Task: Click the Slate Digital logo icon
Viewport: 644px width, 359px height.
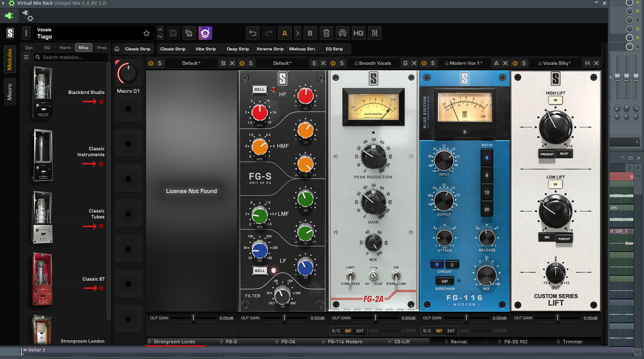Action: click(10, 33)
